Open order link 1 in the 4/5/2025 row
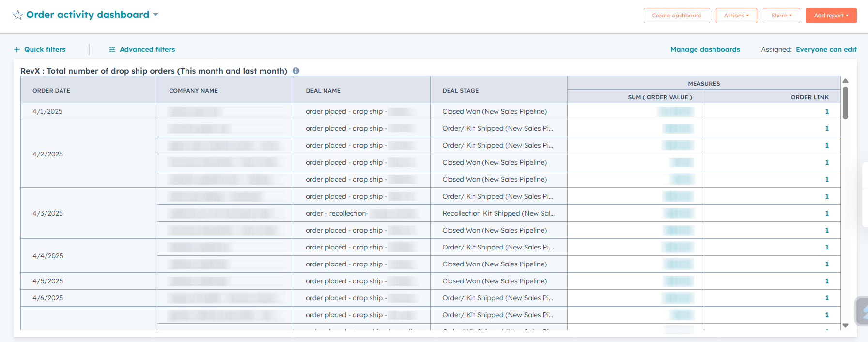The image size is (868, 342). click(x=827, y=281)
